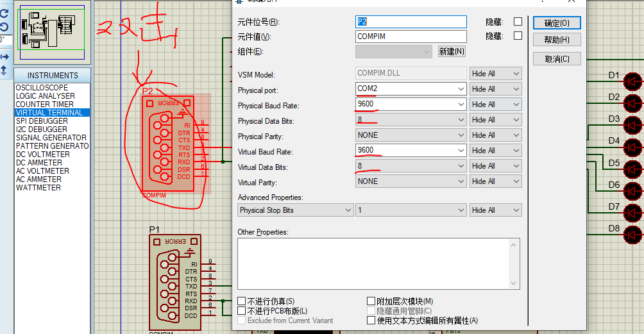Viewport: 644px width, 334px height.
Task: Click the component reference field containing P2
Action: pos(411,22)
